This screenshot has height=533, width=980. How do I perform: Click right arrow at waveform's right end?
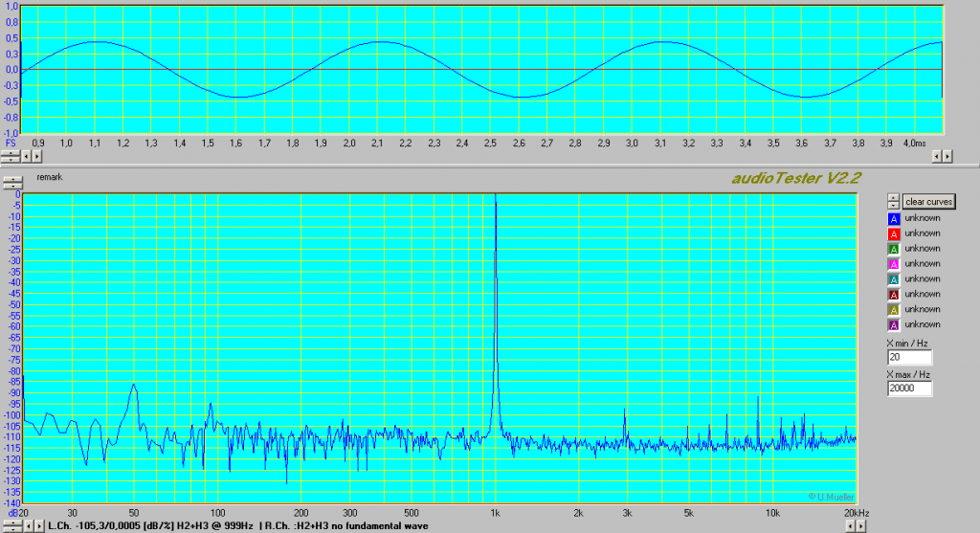(948, 156)
